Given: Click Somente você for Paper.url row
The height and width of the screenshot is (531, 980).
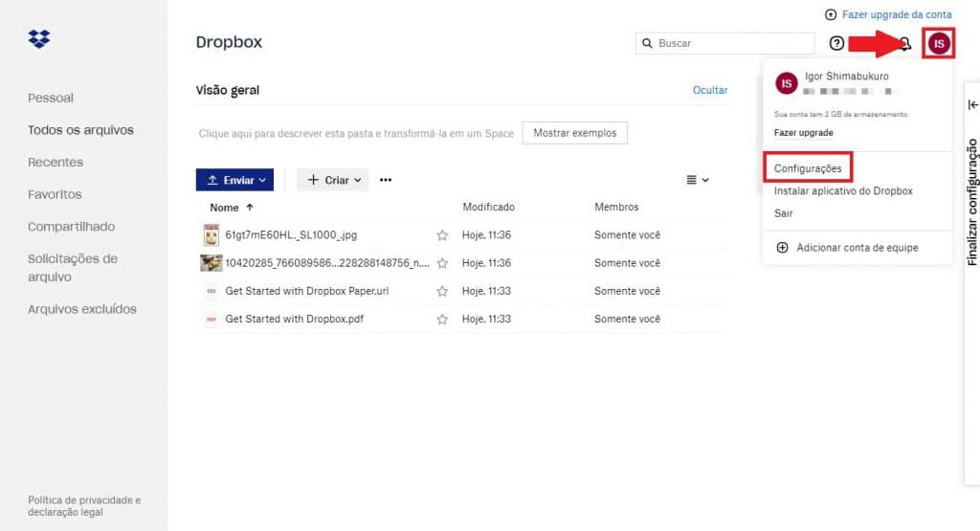Looking at the screenshot, I should tap(627, 291).
